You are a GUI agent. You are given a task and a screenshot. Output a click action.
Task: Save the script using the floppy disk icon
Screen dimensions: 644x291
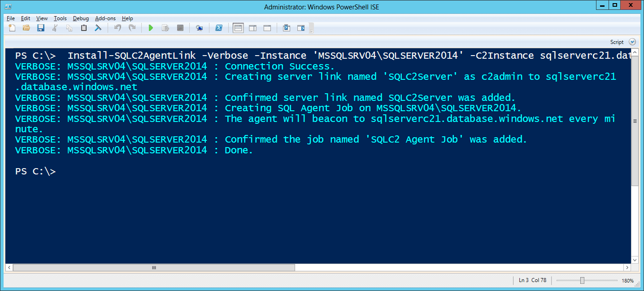click(41, 28)
